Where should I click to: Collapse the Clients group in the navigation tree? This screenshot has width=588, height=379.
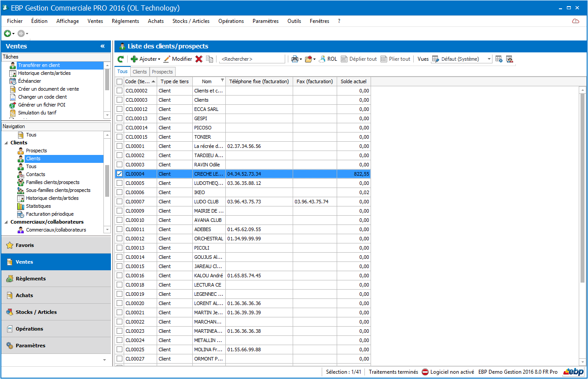6,143
